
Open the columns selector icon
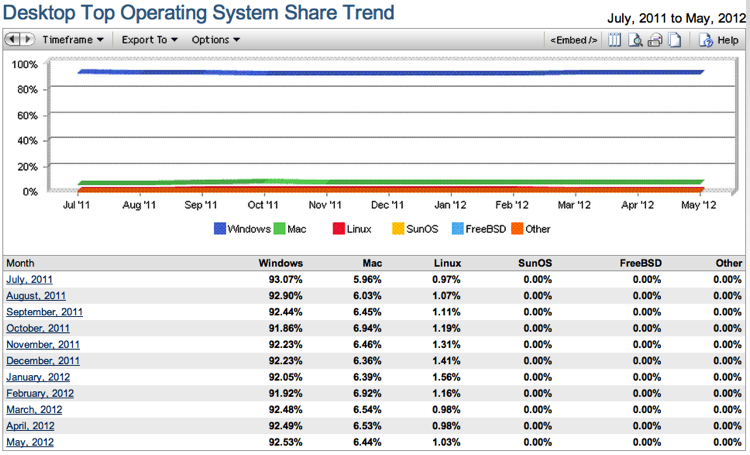point(615,40)
